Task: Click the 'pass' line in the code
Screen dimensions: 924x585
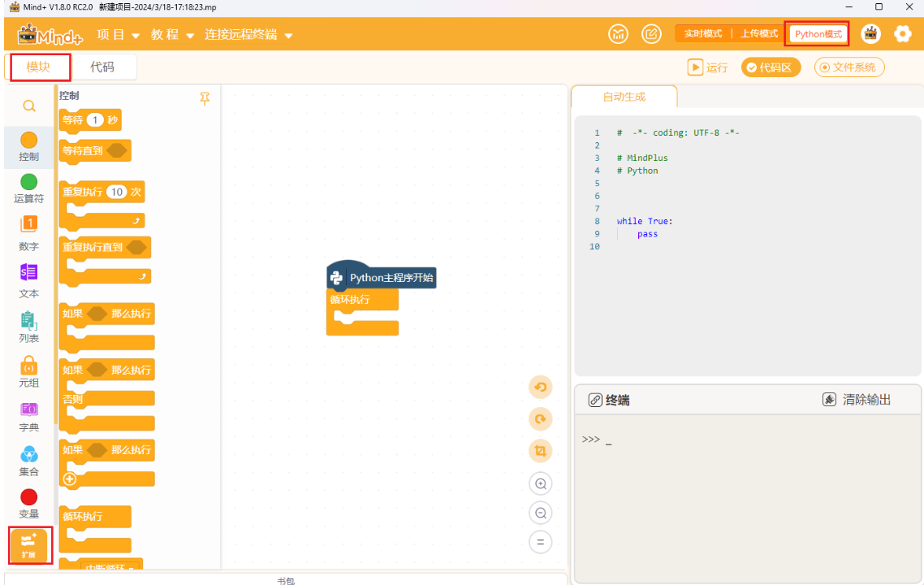Action: pos(647,234)
